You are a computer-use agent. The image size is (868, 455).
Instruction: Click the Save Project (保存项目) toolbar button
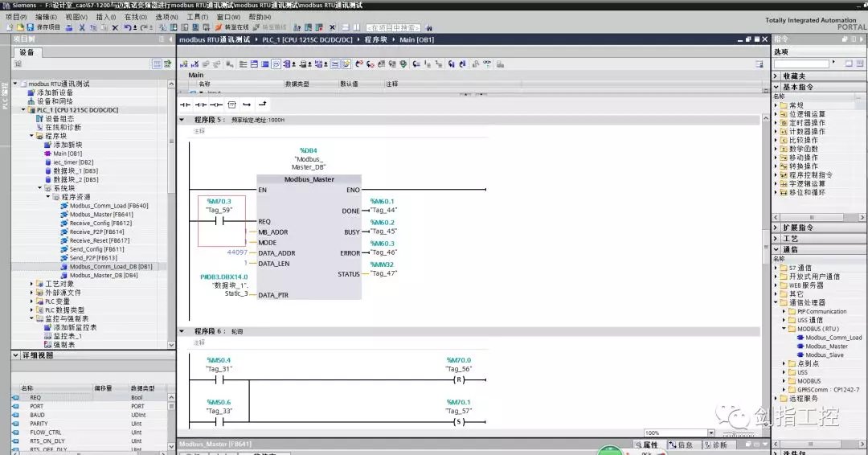pyautogui.click(x=43, y=27)
